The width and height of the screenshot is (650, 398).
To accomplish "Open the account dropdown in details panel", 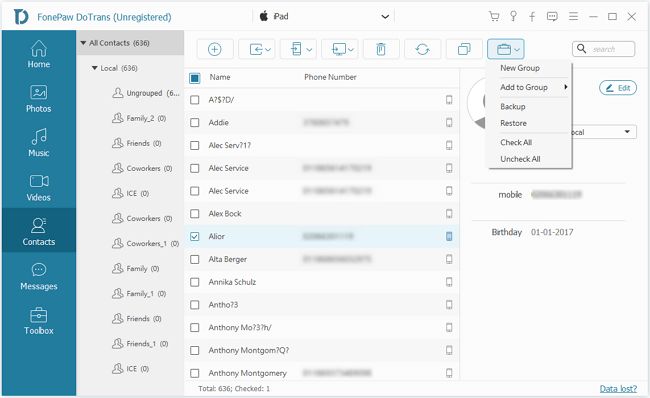I will (628, 132).
